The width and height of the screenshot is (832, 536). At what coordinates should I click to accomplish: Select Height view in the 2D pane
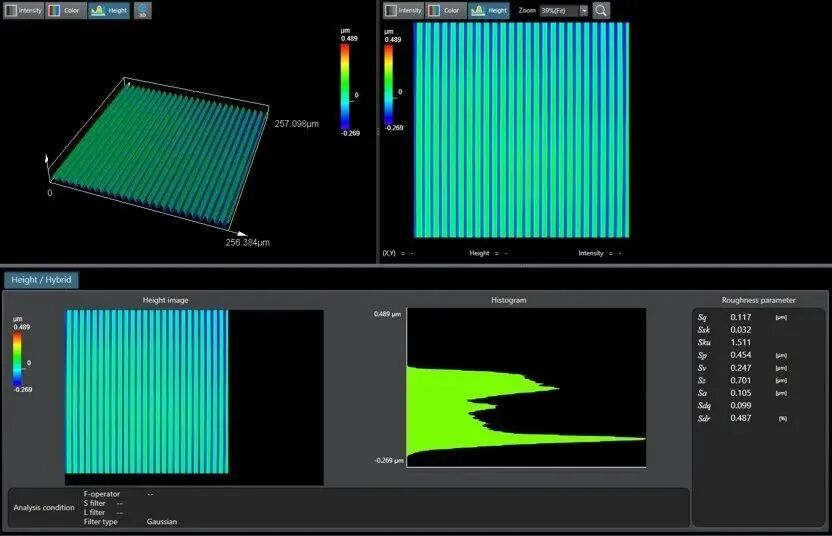[x=489, y=11]
